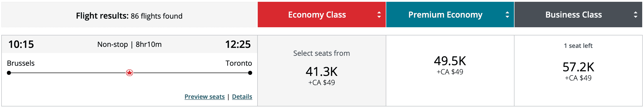Sort flights by Economy Class header

click(x=317, y=15)
